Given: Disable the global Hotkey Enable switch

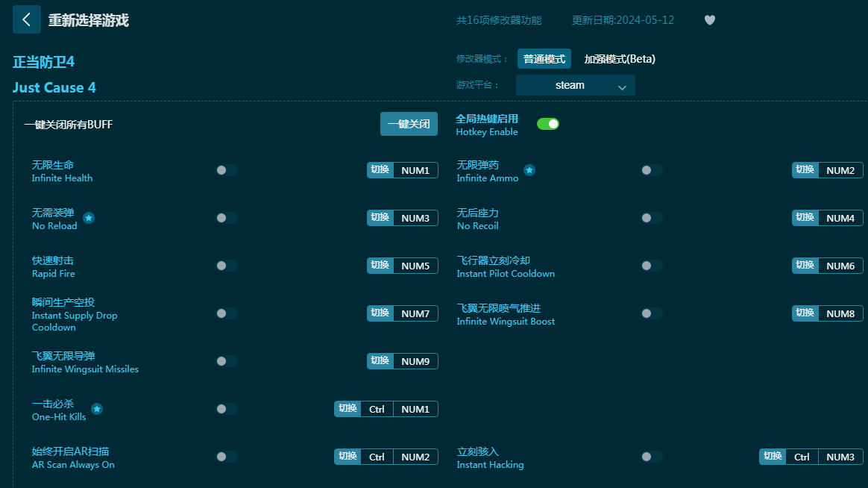Looking at the screenshot, I should point(548,124).
